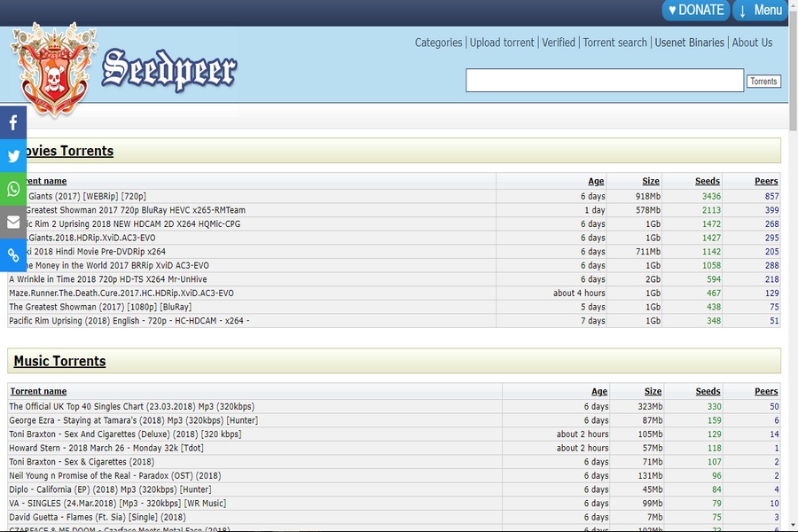Sort movies by Size column header
The width and height of the screenshot is (798, 532).
pyautogui.click(x=651, y=181)
